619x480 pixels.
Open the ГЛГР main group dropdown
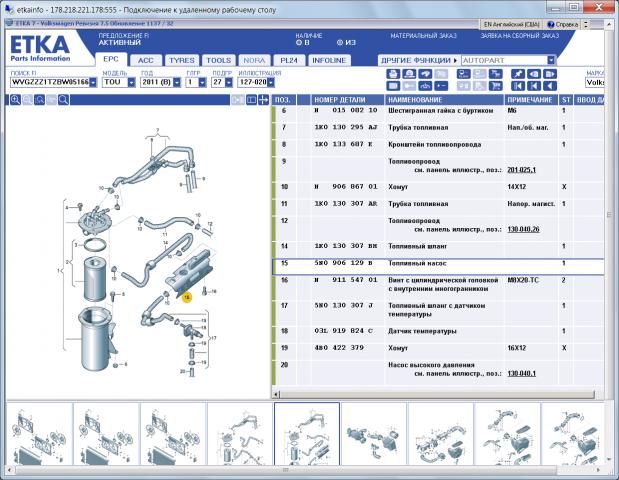pyautogui.click(x=202, y=82)
